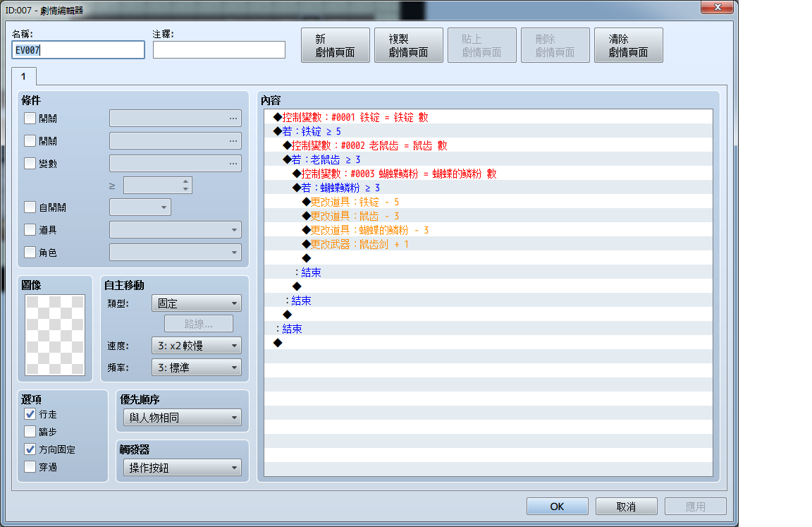Select the 控制變數 #0002 老鼠齿 command line

[x=488, y=145]
